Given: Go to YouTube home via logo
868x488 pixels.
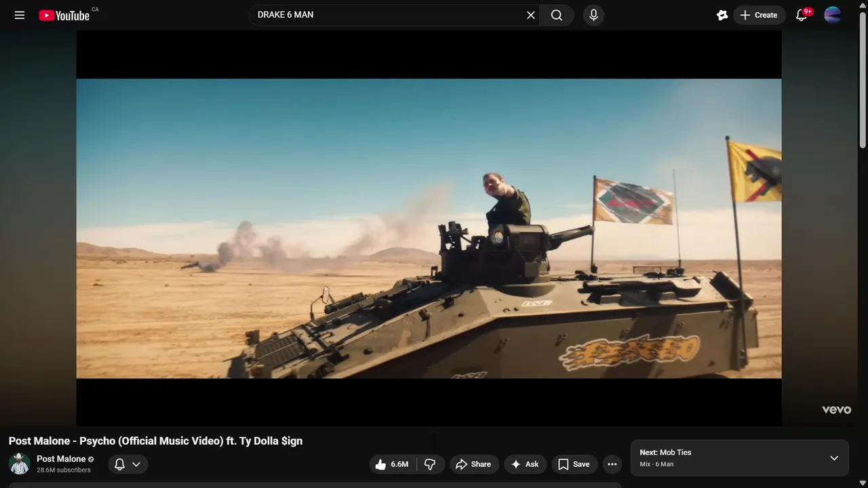Looking at the screenshot, I should [x=64, y=15].
